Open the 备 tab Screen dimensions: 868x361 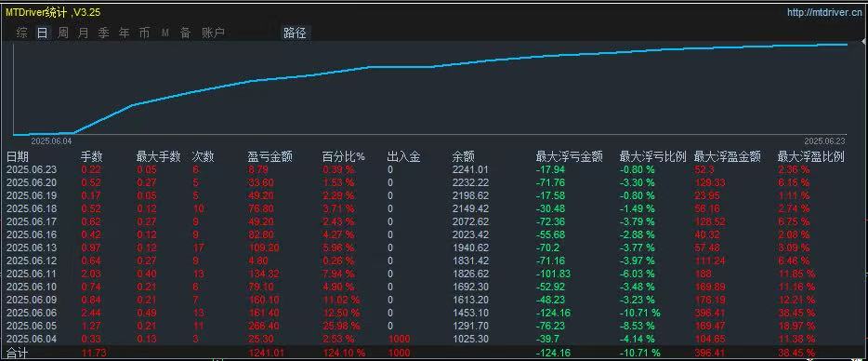click(x=186, y=33)
